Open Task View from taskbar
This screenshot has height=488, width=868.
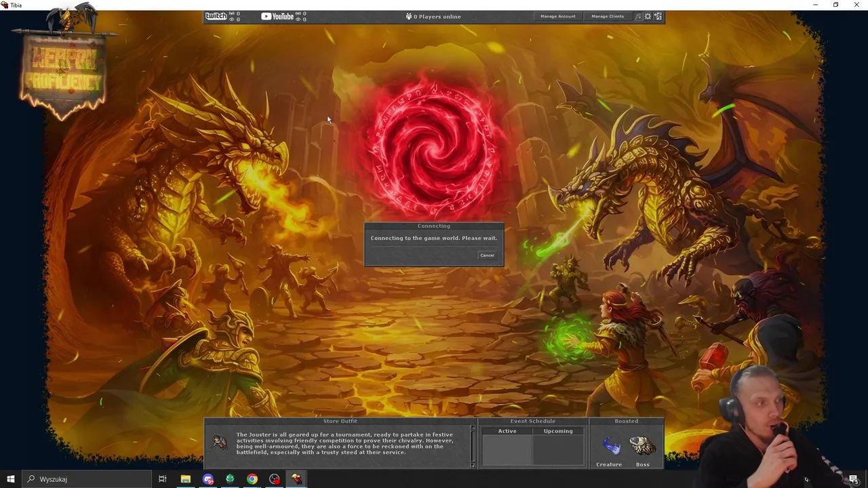[x=163, y=479]
